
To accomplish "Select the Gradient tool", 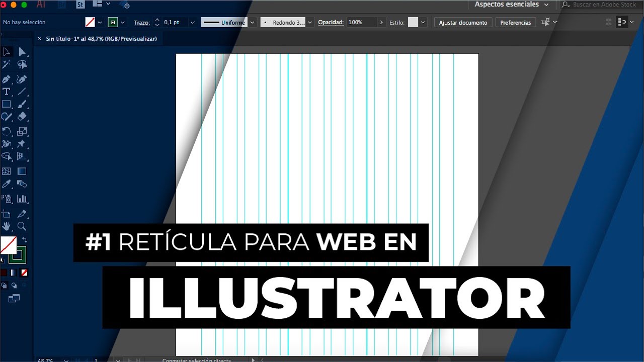I will (x=22, y=171).
